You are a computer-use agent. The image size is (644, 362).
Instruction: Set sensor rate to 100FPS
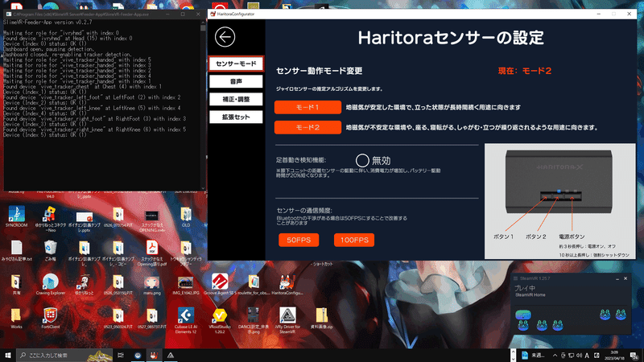click(354, 240)
